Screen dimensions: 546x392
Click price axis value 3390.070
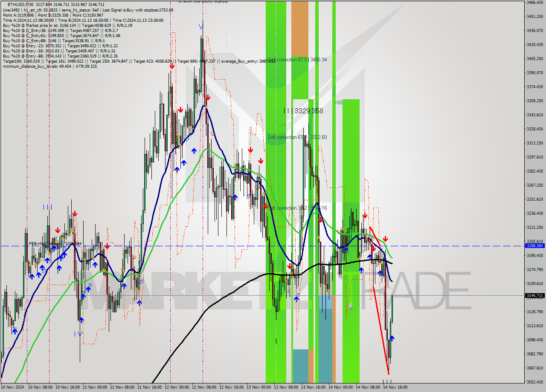[535, 72]
